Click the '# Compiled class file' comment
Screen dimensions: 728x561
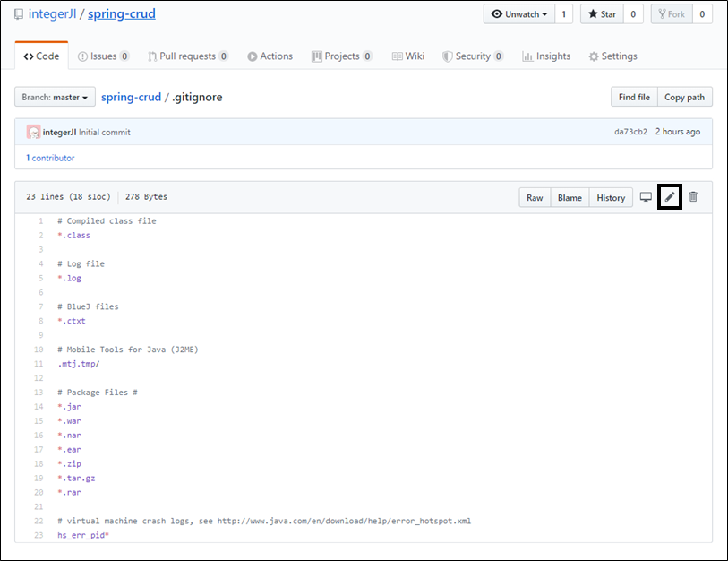(107, 220)
